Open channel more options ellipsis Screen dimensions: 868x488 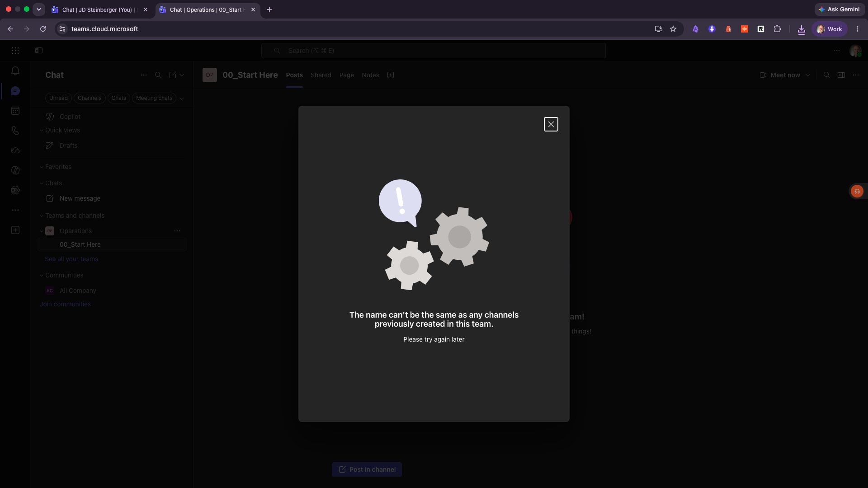coord(856,75)
